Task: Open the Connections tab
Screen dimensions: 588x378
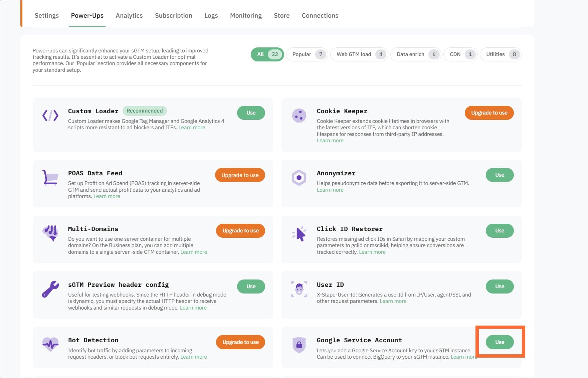Action: click(x=320, y=15)
